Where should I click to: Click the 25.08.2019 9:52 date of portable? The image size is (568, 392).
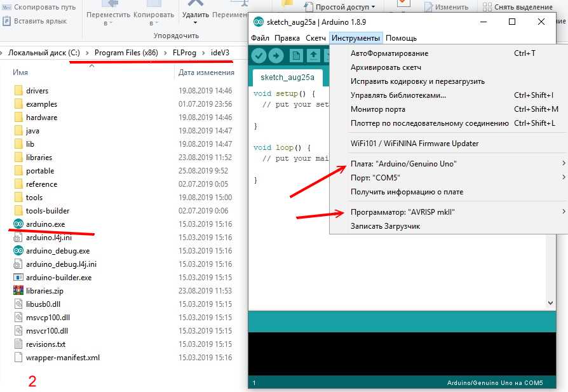[203, 171]
